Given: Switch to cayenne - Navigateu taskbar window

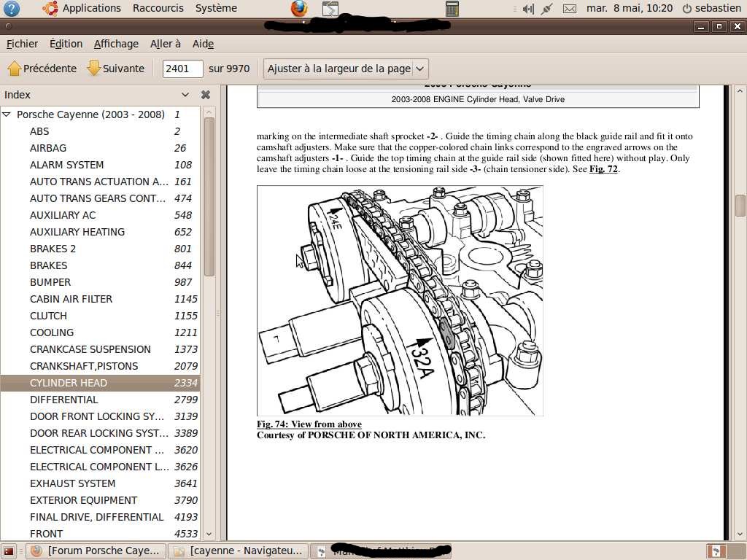Looking at the screenshot, I should point(239,551).
